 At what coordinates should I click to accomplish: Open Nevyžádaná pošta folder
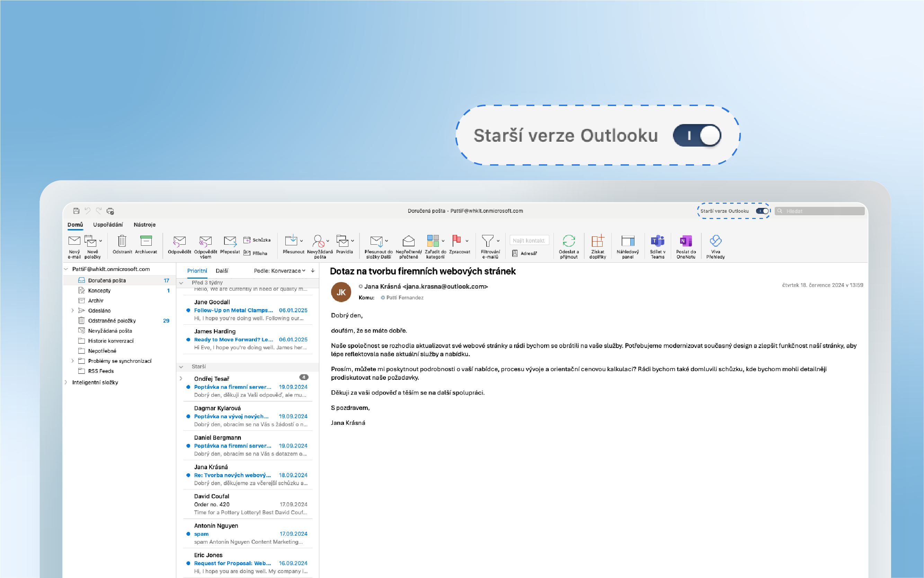(x=119, y=331)
